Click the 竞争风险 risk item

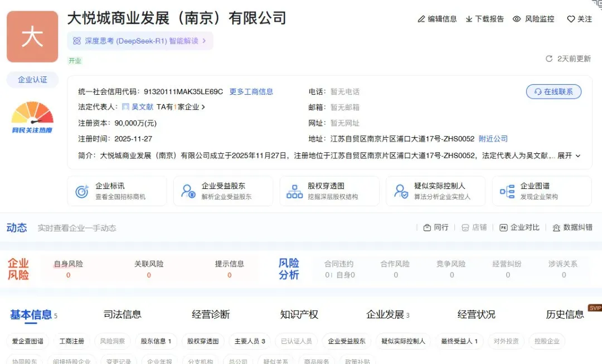click(x=451, y=269)
